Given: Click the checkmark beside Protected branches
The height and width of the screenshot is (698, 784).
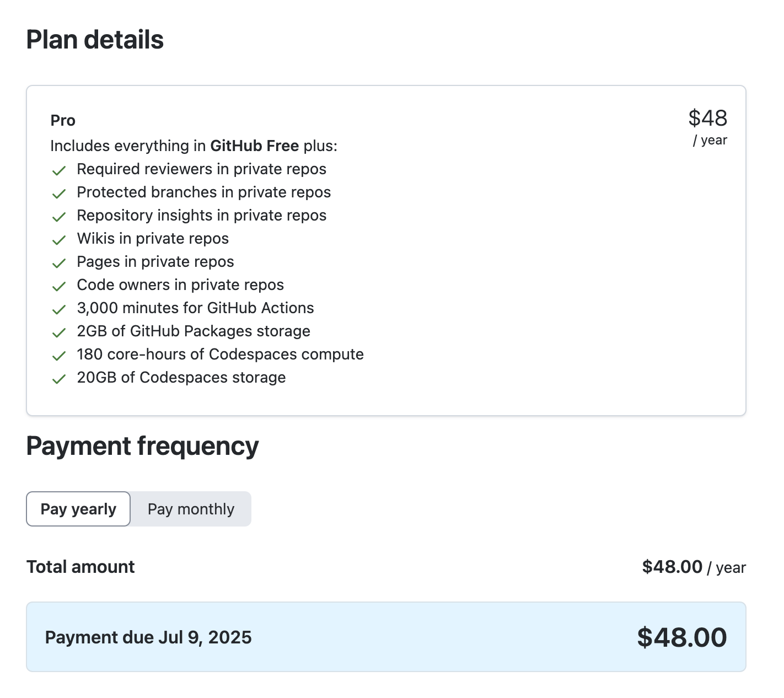Looking at the screenshot, I should pyautogui.click(x=59, y=194).
